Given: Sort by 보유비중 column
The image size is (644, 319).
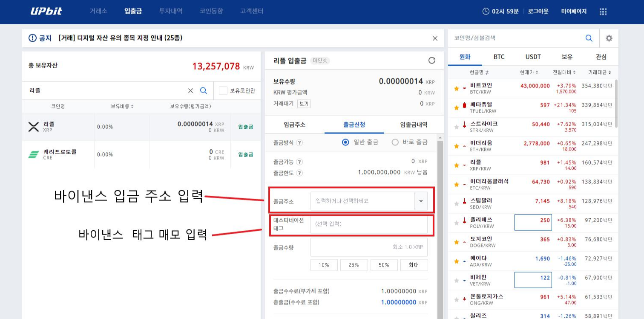Looking at the screenshot, I should pos(122,106).
